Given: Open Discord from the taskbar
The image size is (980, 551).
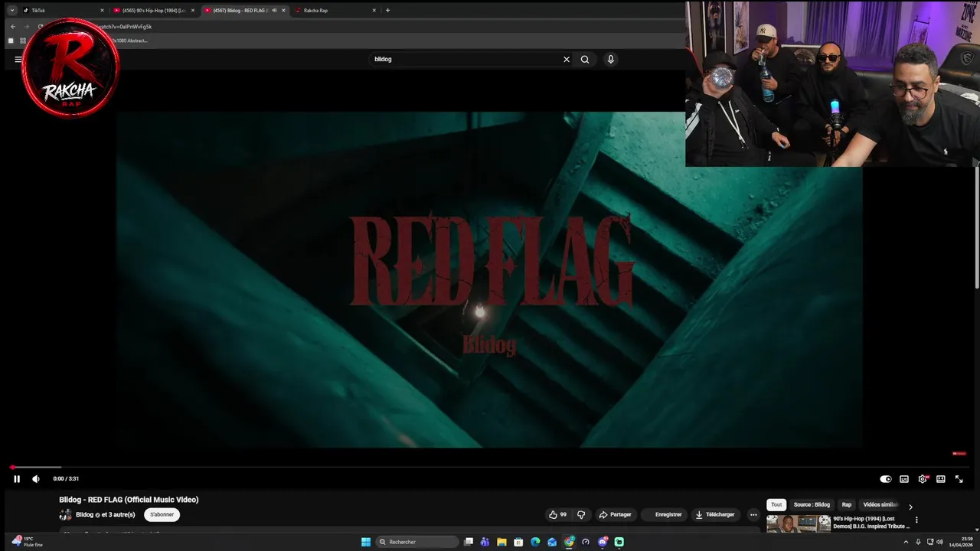Looking at the screenshot, I should pos(603,542).
